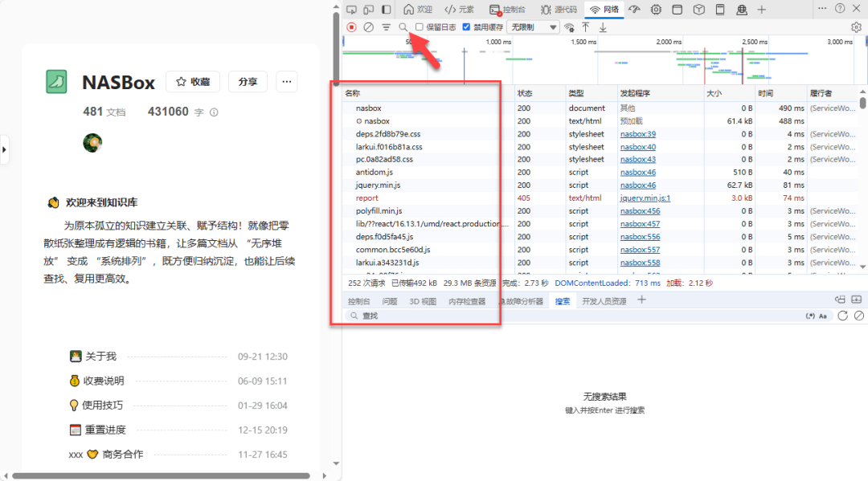The width and height of the screenshot is (868, 481).
Task: Open the DevTools more options menu
Action: pos(825,9)
